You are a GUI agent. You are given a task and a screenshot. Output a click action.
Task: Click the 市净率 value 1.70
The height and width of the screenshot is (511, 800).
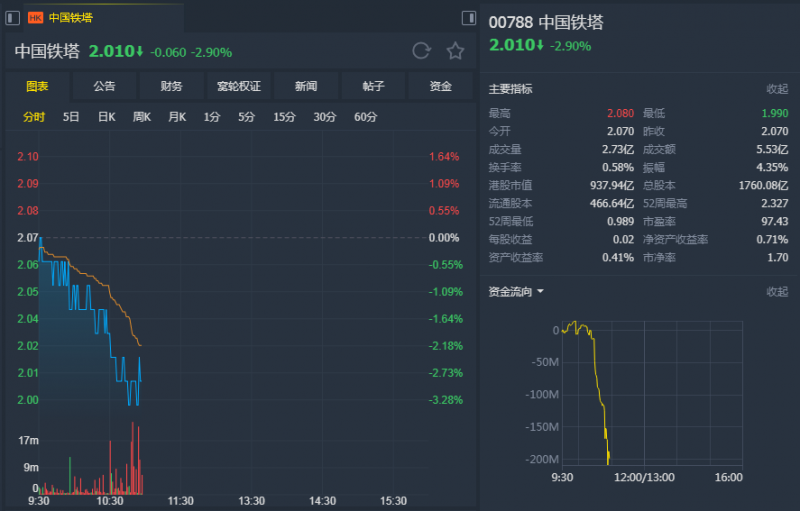[x=778, y=258]
